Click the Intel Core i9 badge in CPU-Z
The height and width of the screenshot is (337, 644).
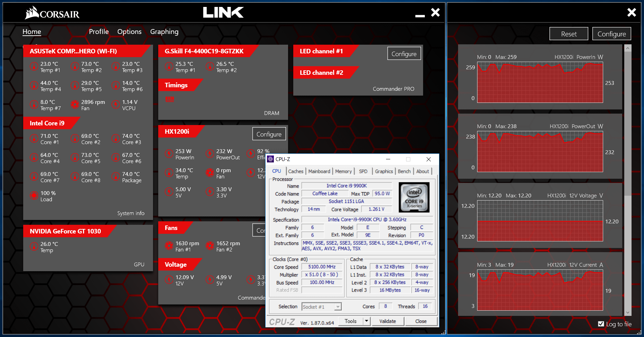click(x=414, y=197)
